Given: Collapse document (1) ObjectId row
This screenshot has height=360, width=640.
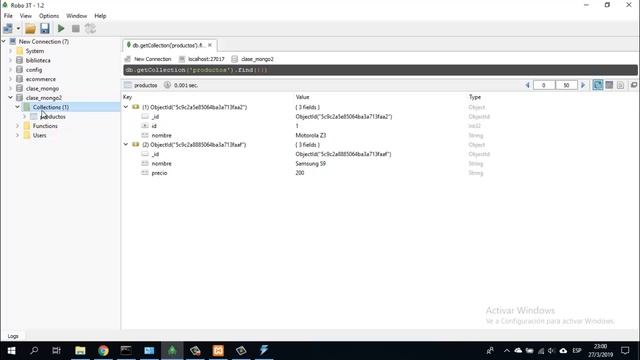Looking at the screenshot, I should 126,107.
